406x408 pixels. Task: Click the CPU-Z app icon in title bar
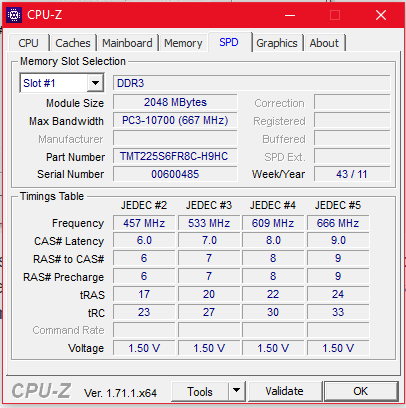(14, 15)
